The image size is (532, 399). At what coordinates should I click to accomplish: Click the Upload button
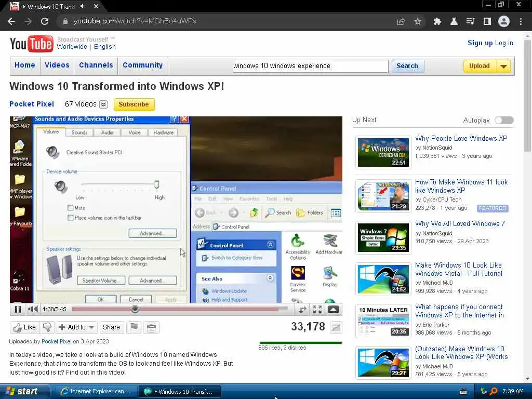pos(480,66)
